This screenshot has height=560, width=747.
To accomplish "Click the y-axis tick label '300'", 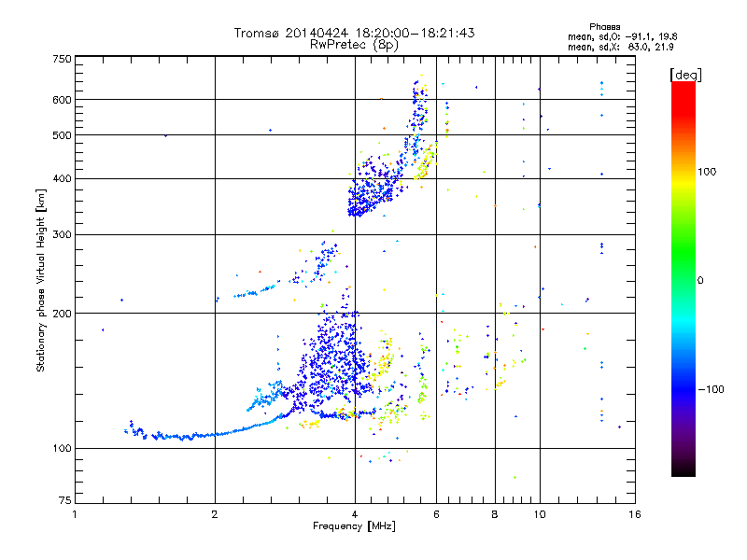I will (62, 234).
